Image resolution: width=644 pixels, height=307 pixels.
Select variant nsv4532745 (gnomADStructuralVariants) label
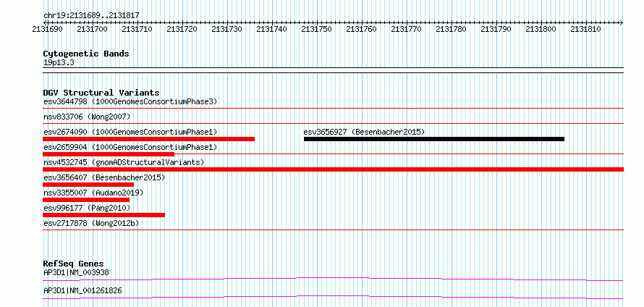(124, 162)
